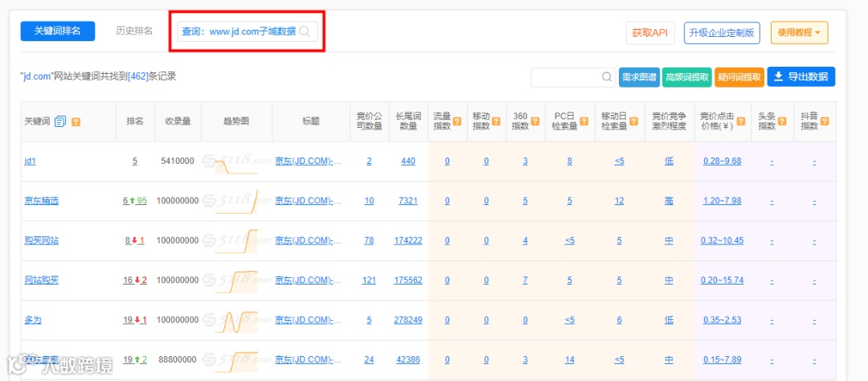The height and width of the screenshot is (381, 868).
Task: Click competition level 高 for 京东精选
Action: (x=669, y=201)
